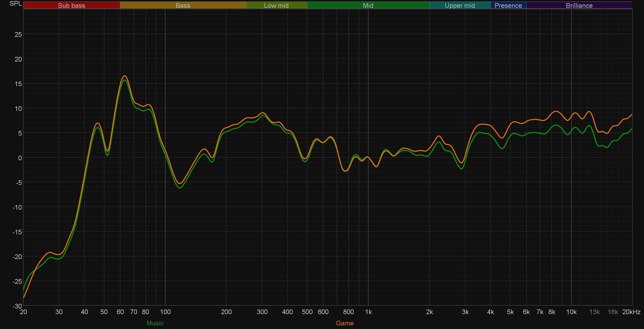Click the SPL axis title

click(15, 4)
